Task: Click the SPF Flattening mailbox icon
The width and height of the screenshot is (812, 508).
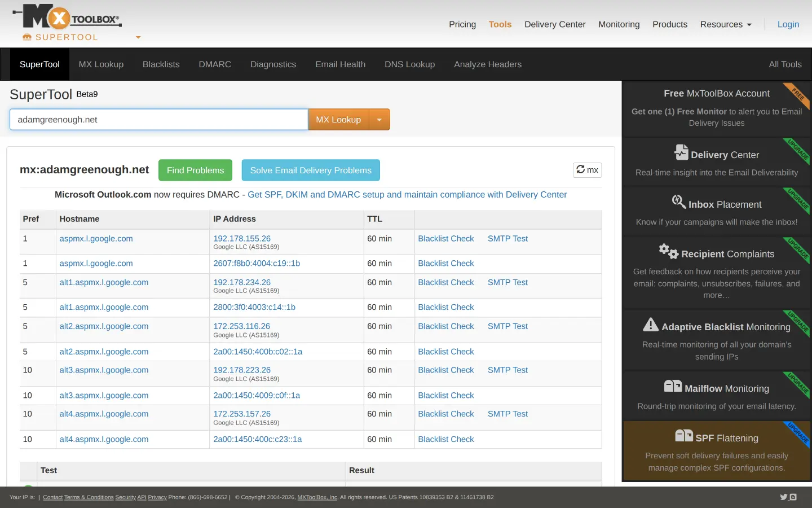Action: [x=684, y=436]
